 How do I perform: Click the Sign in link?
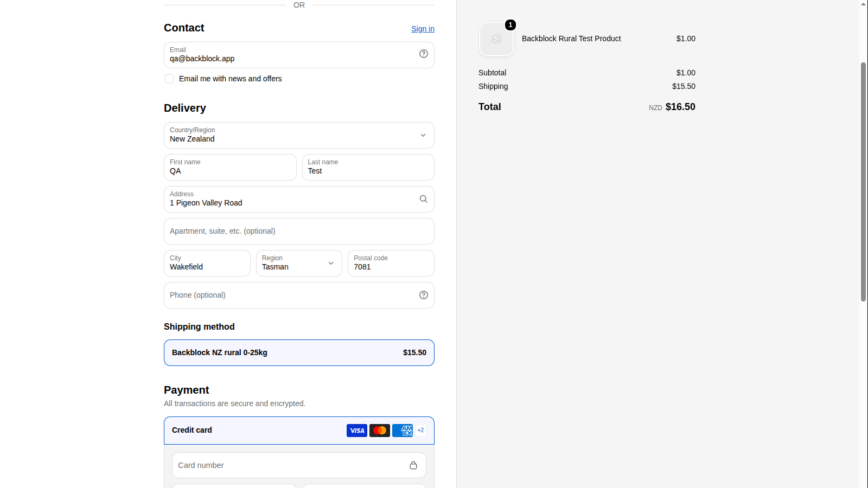click(423, 29)
